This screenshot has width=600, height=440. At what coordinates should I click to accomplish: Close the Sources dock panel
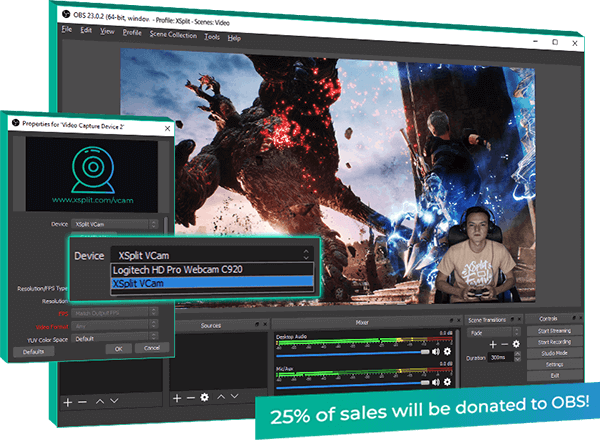[x=265, y=324]
